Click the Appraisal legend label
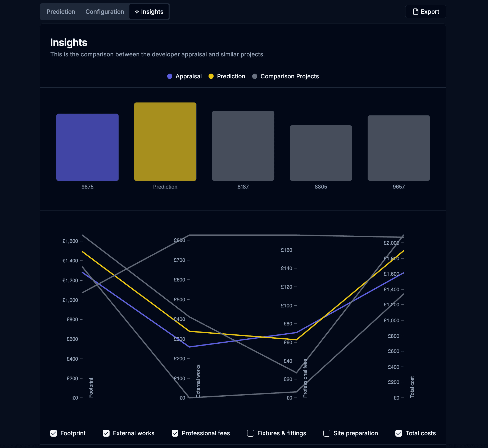Image resolution: width=488 pixels, height=448 pixels. click(189, 76)
